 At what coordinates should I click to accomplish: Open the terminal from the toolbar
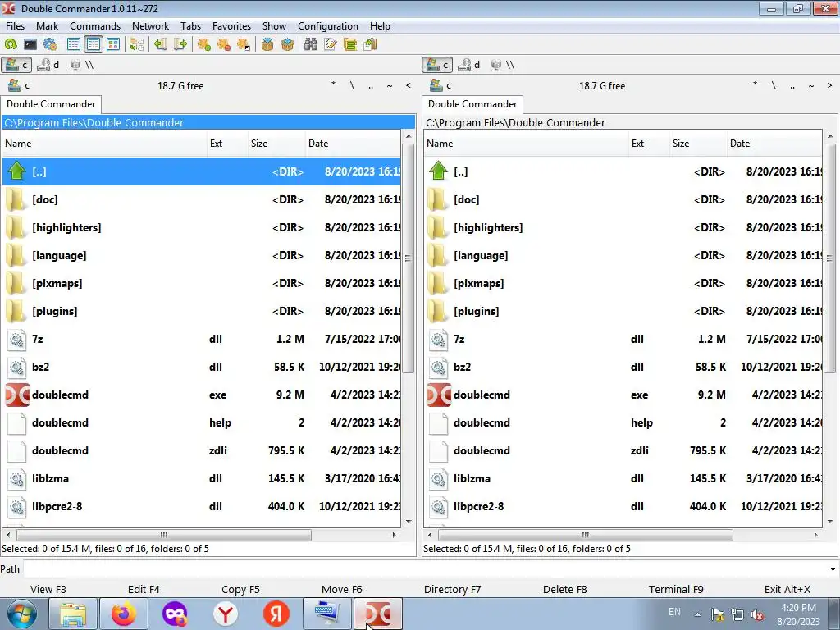pyautogui.click(x=30, y=44)
